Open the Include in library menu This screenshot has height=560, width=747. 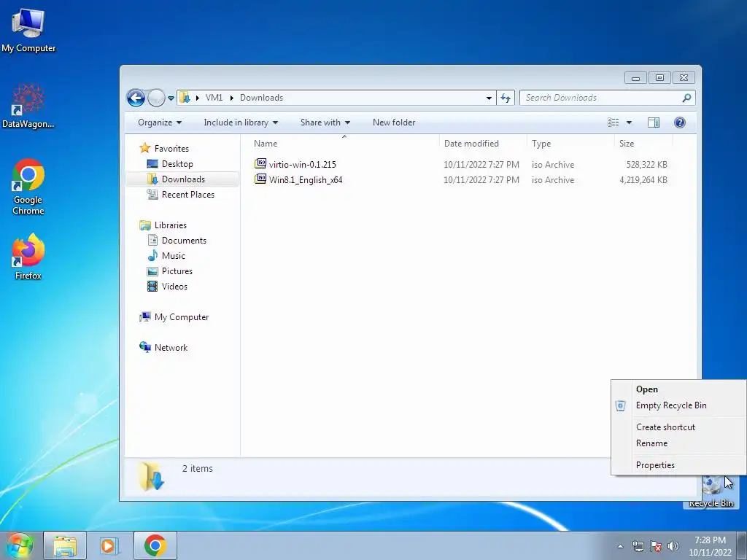241,122
